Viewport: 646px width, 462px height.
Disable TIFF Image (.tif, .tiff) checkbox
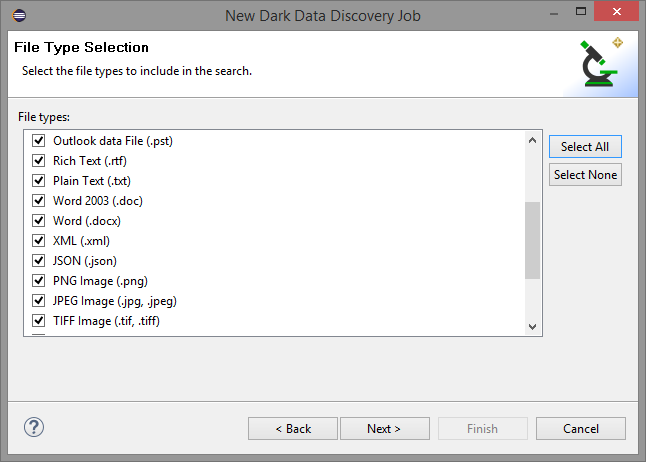tap(40, 321)
